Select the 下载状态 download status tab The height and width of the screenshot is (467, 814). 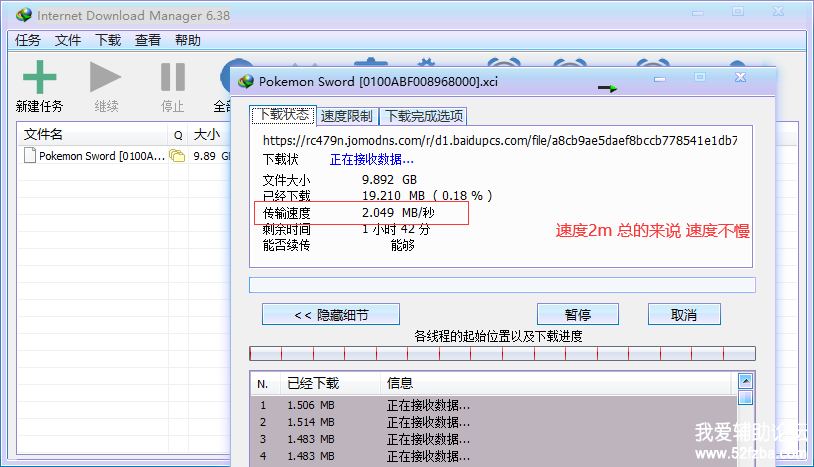click(x=283, y=115)
